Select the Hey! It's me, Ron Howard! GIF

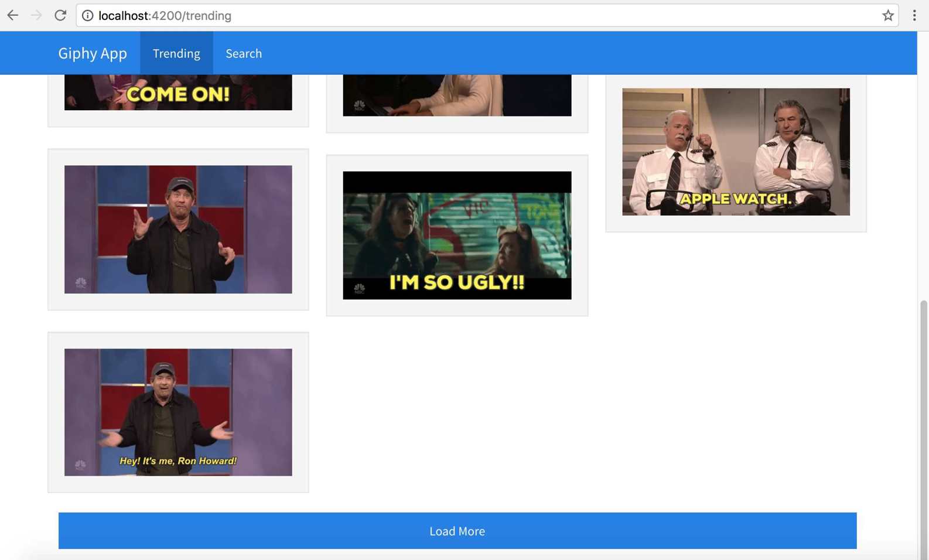tap(178, 412)
